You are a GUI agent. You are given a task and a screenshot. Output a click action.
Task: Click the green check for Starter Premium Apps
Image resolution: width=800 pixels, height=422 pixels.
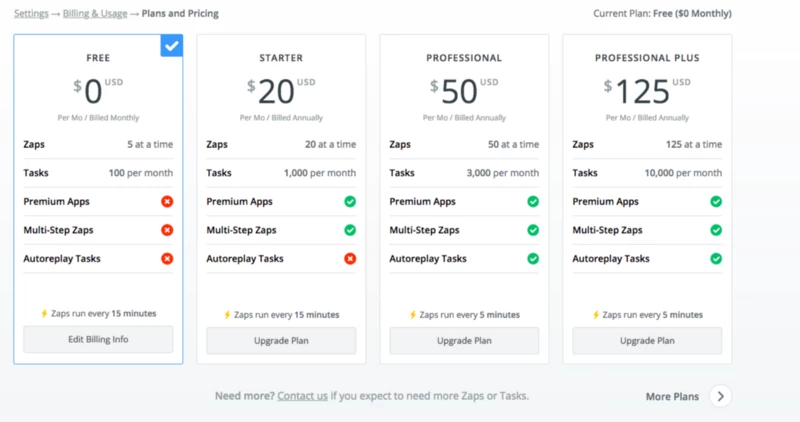click(x=349, y=202)
